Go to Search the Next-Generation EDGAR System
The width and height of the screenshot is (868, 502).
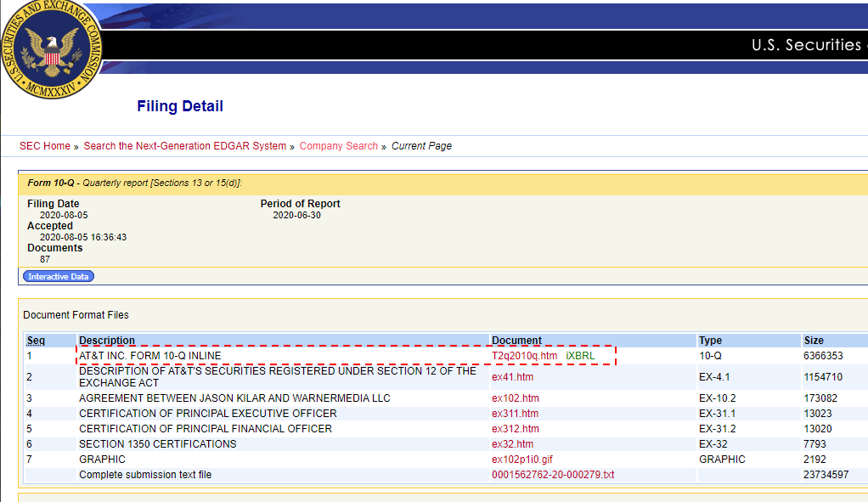click(185, 146)
